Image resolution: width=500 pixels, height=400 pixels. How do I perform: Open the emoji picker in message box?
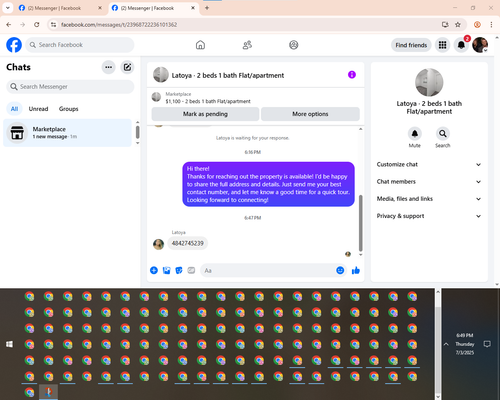(x=340, y=270)
